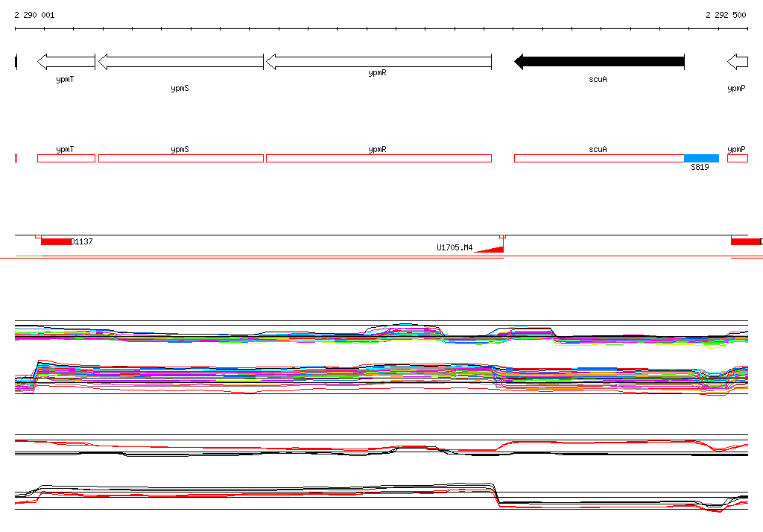Select the ypmS gene arrow in top track

(x=181, y=62)
